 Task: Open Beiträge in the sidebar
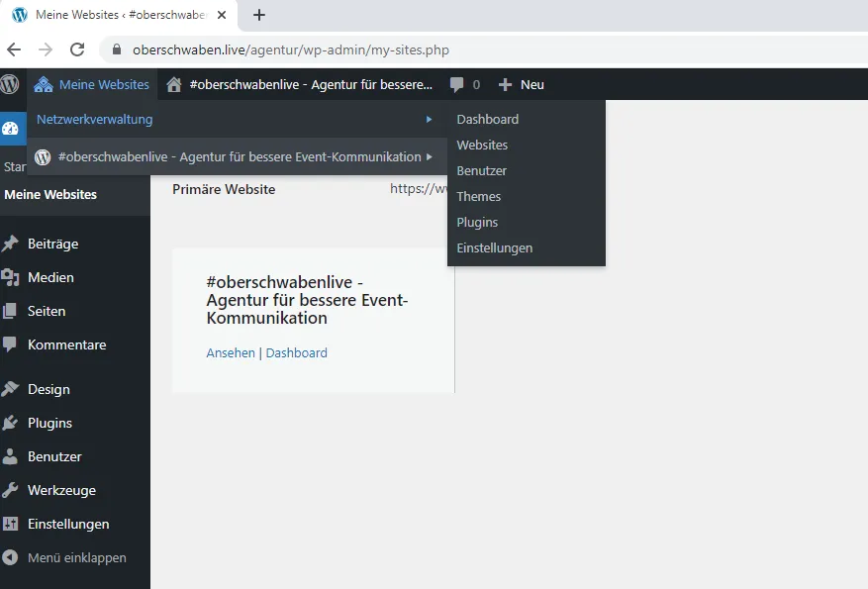tap(53, 245)
